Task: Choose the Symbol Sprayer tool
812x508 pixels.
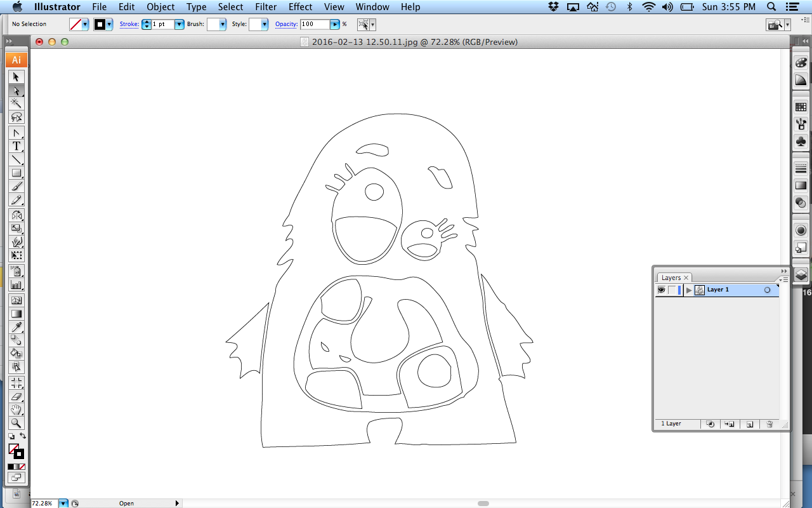Action: 16,272
